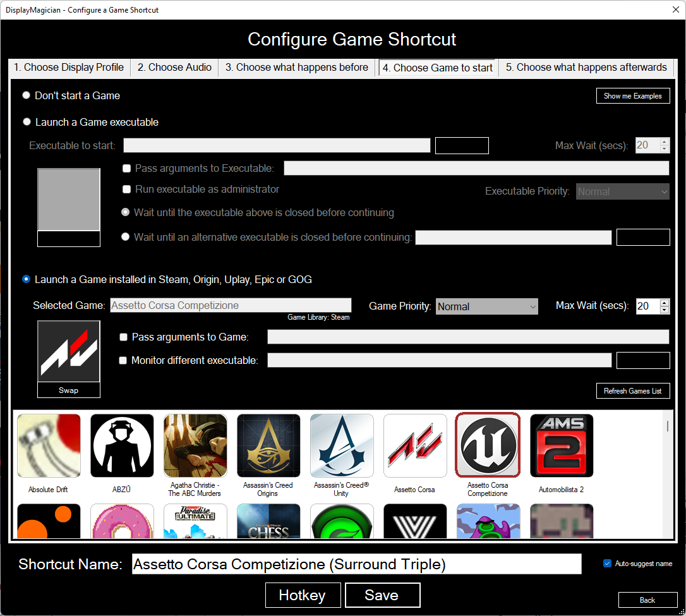Save the game shortcut

click(382, 595)
